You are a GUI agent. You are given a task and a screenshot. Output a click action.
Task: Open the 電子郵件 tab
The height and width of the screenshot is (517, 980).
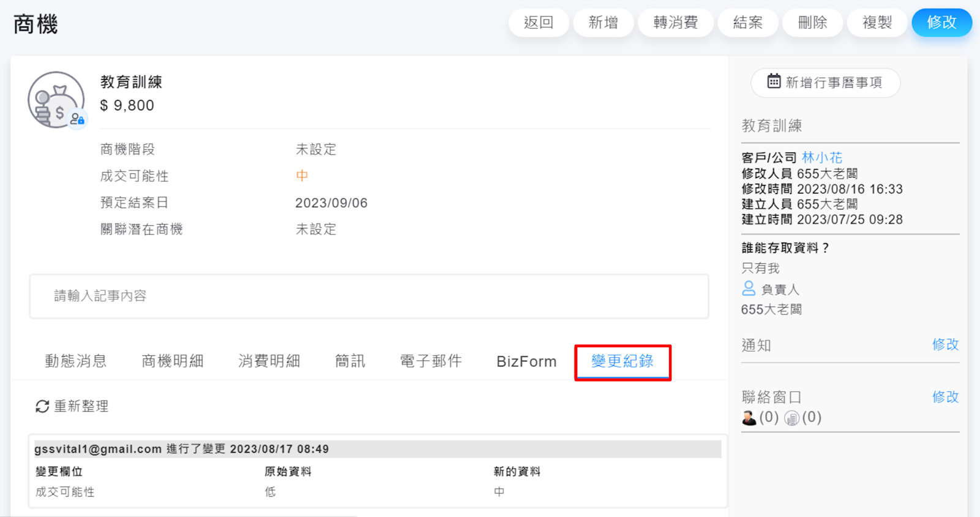click(430, 361)
